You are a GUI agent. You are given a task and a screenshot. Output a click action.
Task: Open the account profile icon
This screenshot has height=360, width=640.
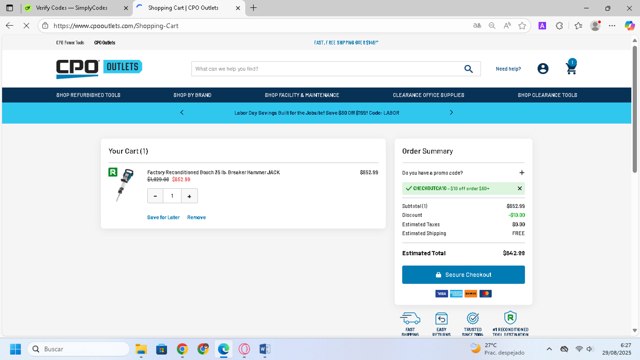(x=543, y=69)
